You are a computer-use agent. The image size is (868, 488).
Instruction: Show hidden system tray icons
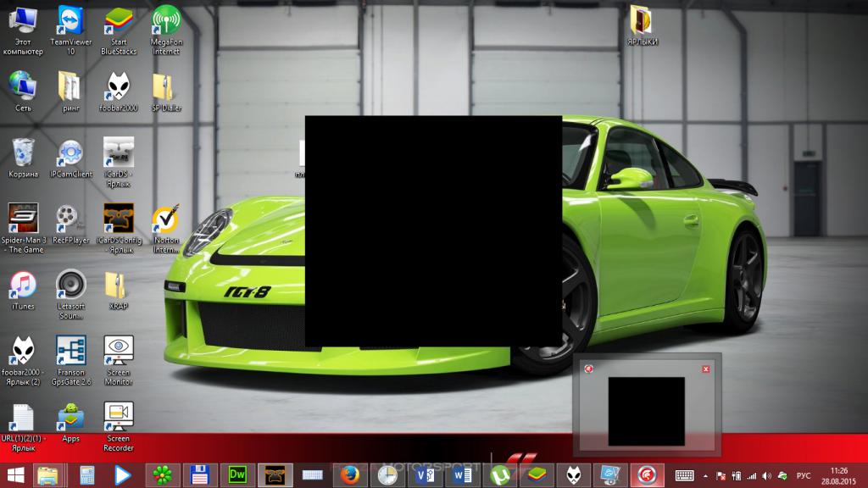point(705,475)
